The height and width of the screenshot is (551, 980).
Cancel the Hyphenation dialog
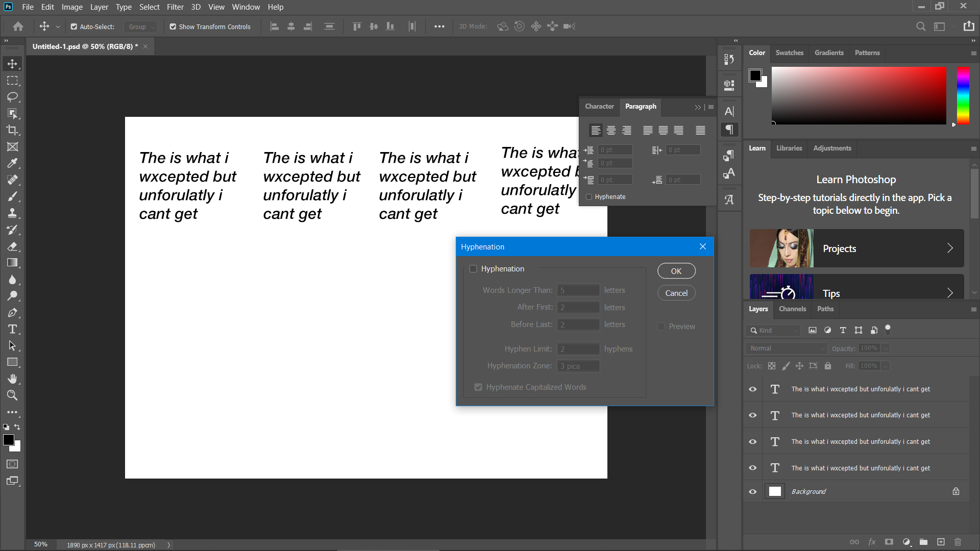coord(676,293)
